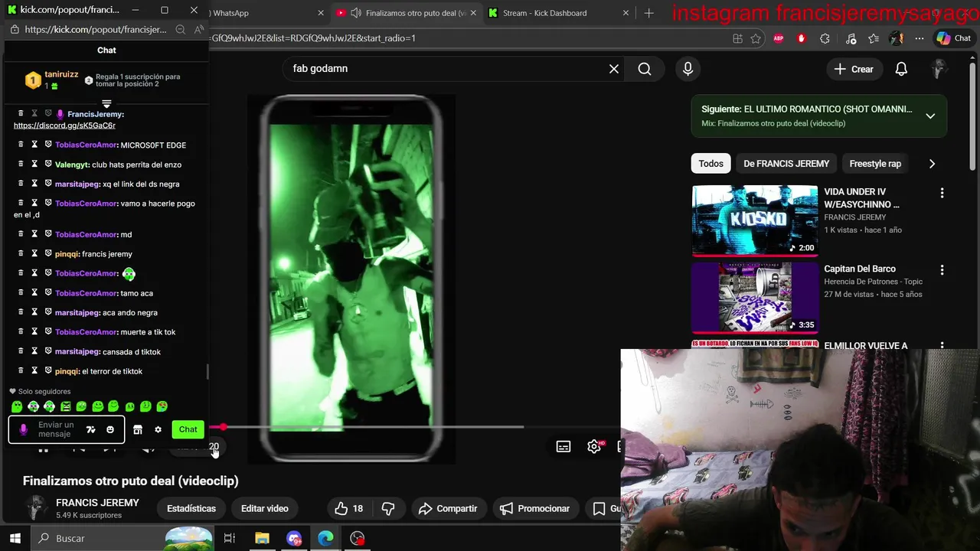Delete TobiasCeroAmor's 'MICROS0FT EDGE' message with the trash icon
This screenshot has height=551, width=980.
click(x=21, y=144)
